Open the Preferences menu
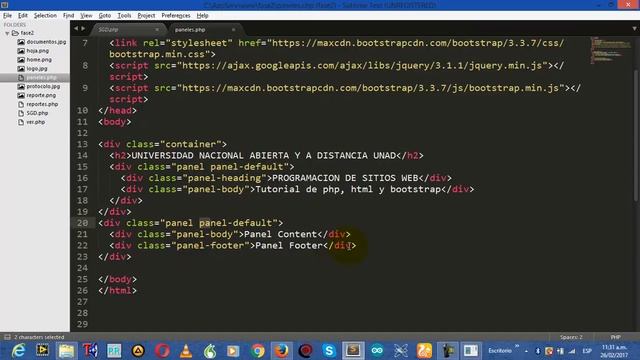Screen dimensions: 640x360 tap(176, 16)
